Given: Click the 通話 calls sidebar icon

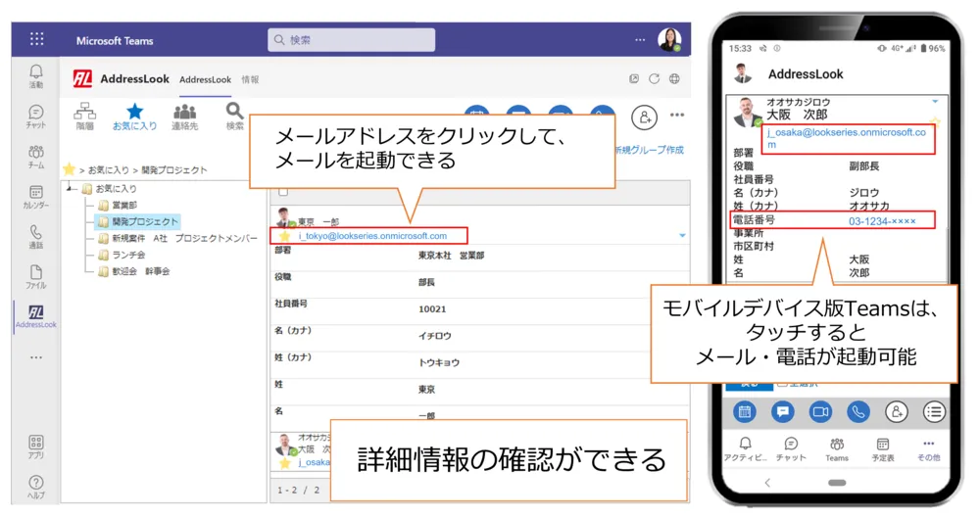Looking at the screenshot, I should click(x=36, y=237).
